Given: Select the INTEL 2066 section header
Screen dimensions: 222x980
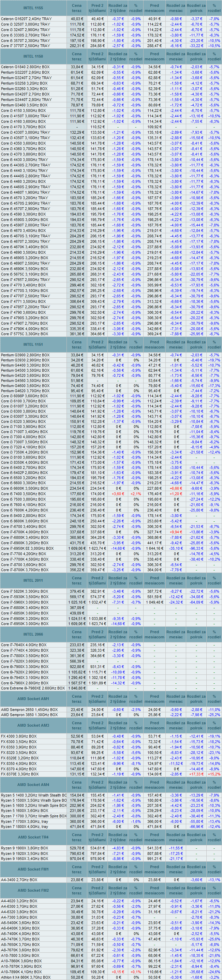Looking at the screenshot, I should 33,634.
